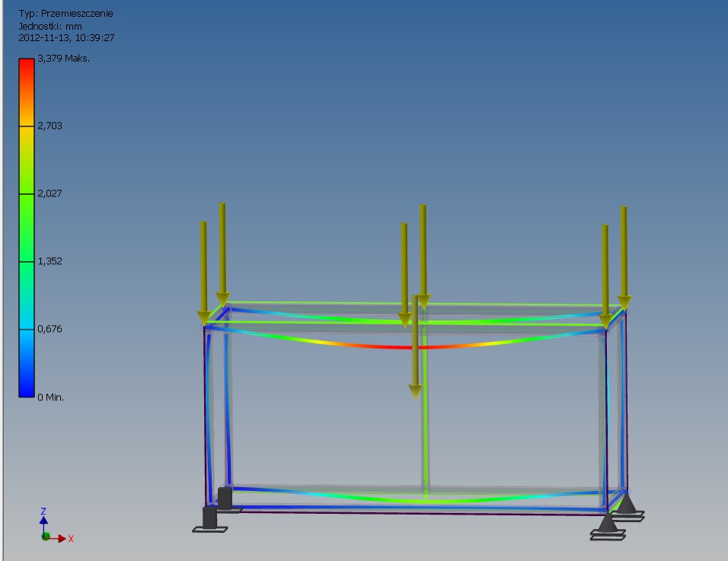Viewport: 728px width, 561px height.
Task: Click the green origin ball of axis triad
Action: point(45,537)
